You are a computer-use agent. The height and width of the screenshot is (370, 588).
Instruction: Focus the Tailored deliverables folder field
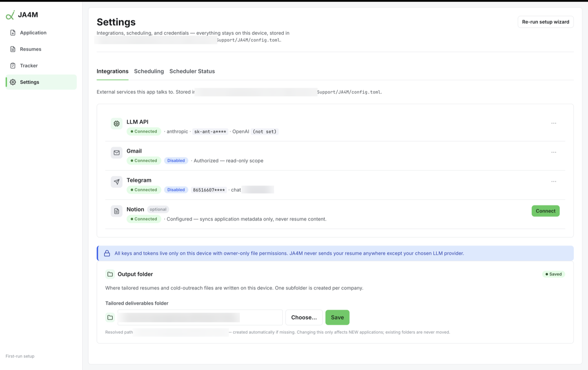[200, 318]
